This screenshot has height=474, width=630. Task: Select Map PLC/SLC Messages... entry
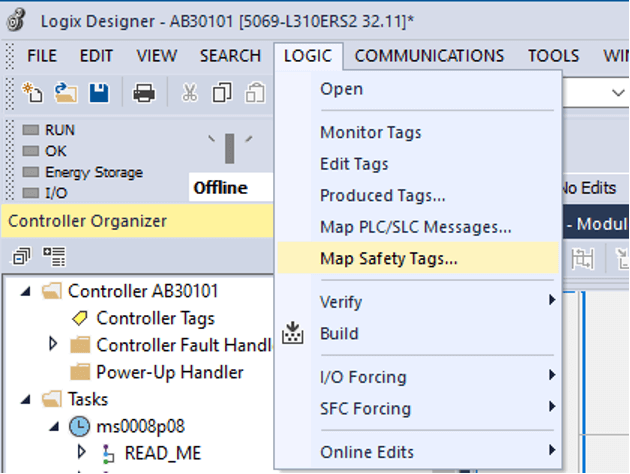[418, 227]
